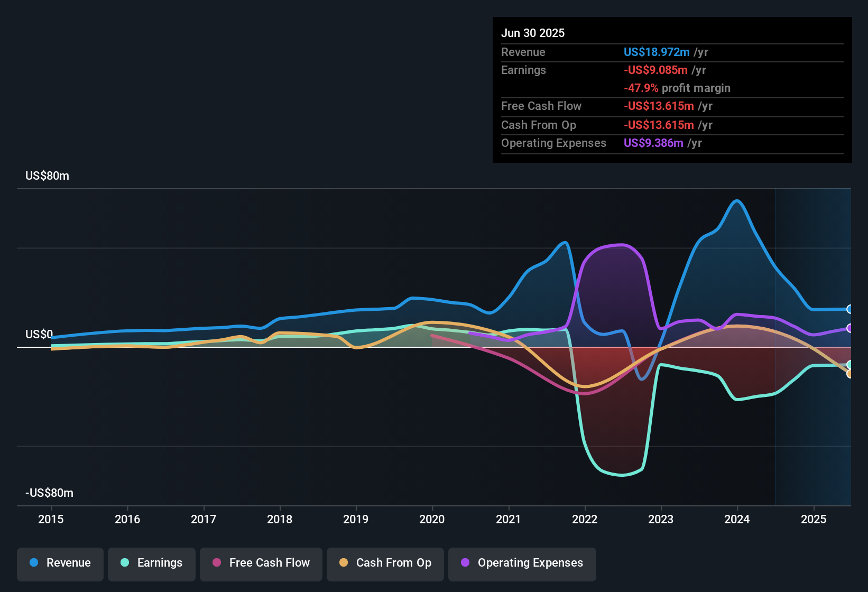Click the Operating Expenses endpoint marker

tap(849, 328)
